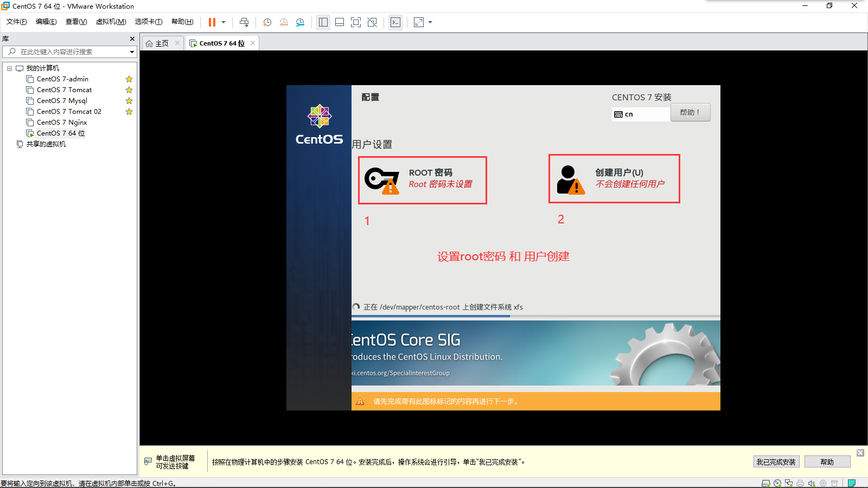The image size is (868, 488).
Task: Toggle the library sidebar display
Action: click(323, 22)
